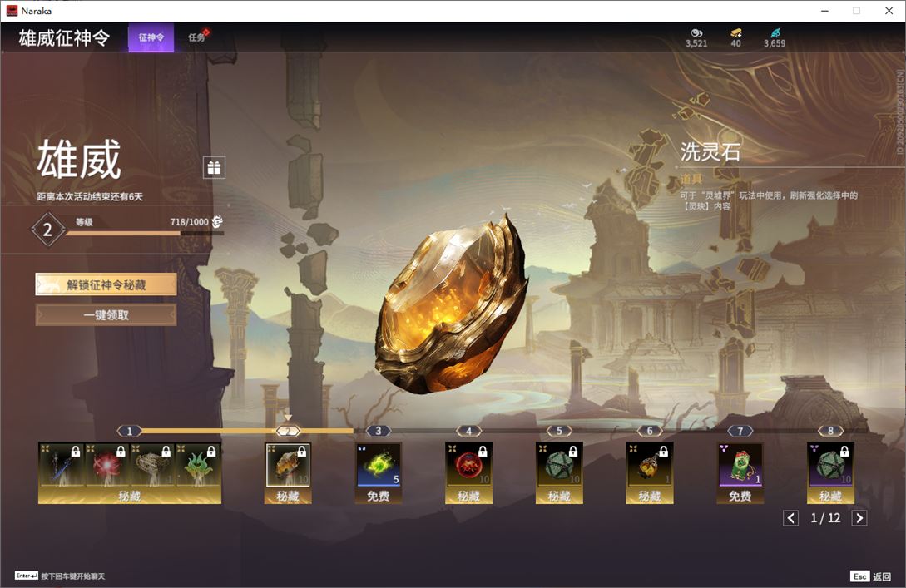This screenshot has height=588, width=906.
Task: Click the 解锁征神令秘藏 button
Action: click(x=106, y=284)
